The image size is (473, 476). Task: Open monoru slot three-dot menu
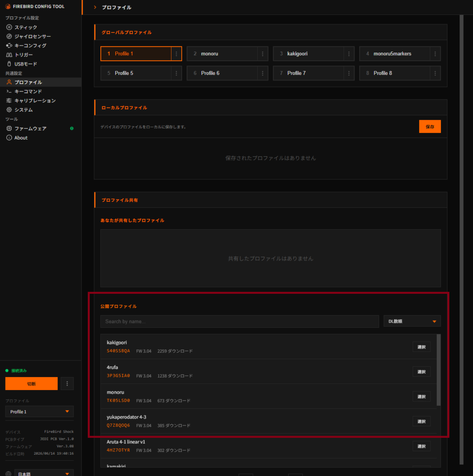(263, 54)
